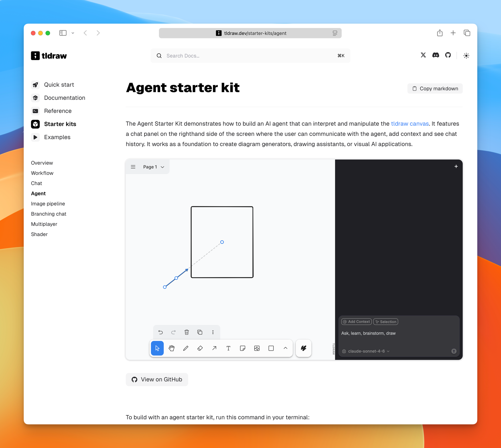Viewport: 501px width, 448px height.
Task: Go forward in Safari history
Action: (x=98, y=33)
